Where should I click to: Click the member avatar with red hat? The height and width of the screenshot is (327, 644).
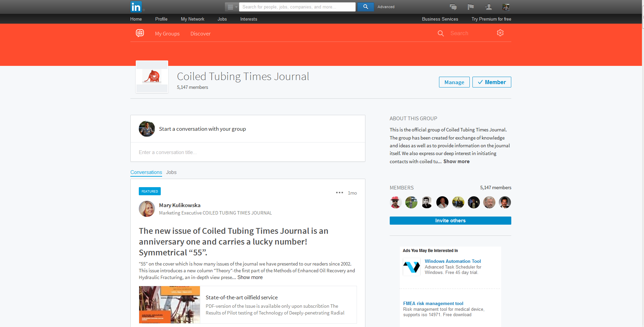point(396,202)
